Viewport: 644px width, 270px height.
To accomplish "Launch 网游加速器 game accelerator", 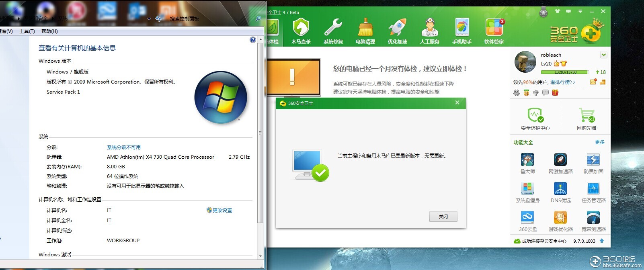I will coord(560,163).
